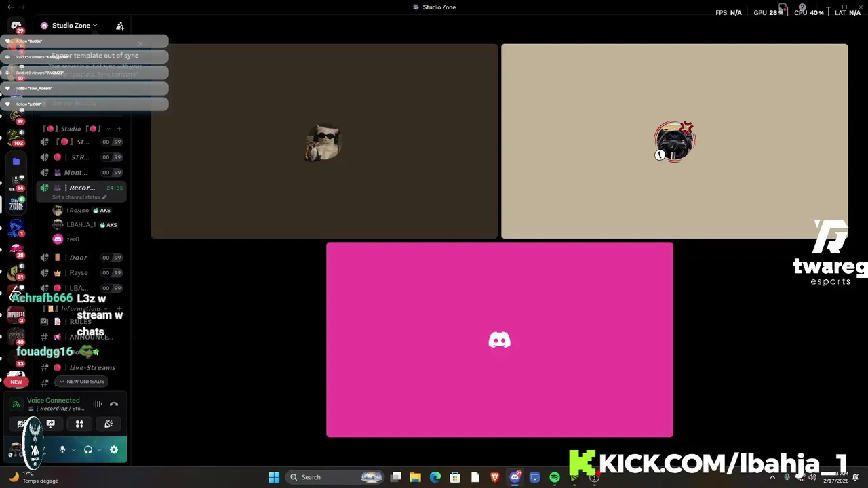Open server with 28 badge
The image size is (868, 488).
click(16, 250)
